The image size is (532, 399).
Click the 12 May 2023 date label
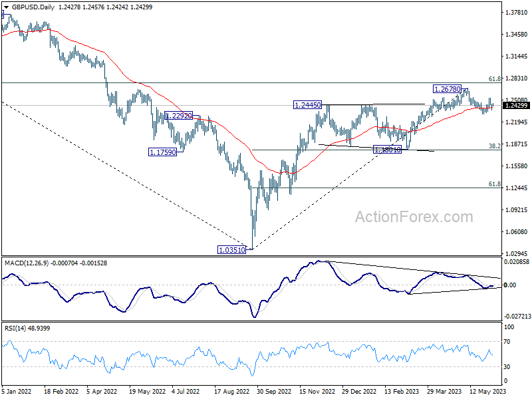488,392
